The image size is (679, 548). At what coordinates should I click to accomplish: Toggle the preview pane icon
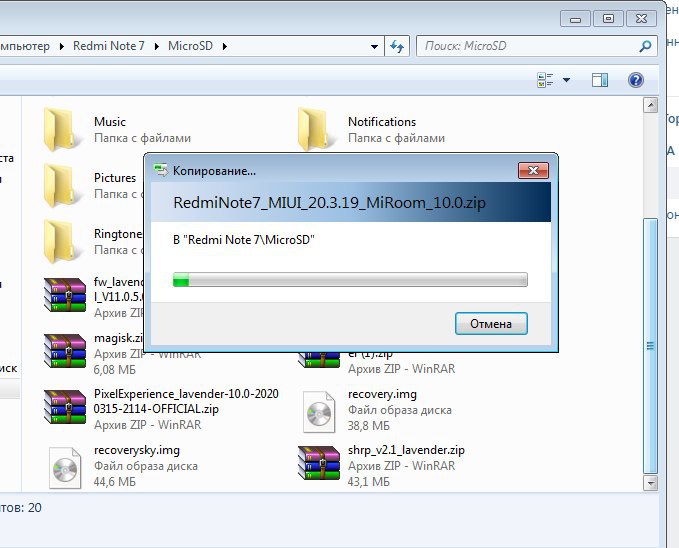tap(600, 80)
